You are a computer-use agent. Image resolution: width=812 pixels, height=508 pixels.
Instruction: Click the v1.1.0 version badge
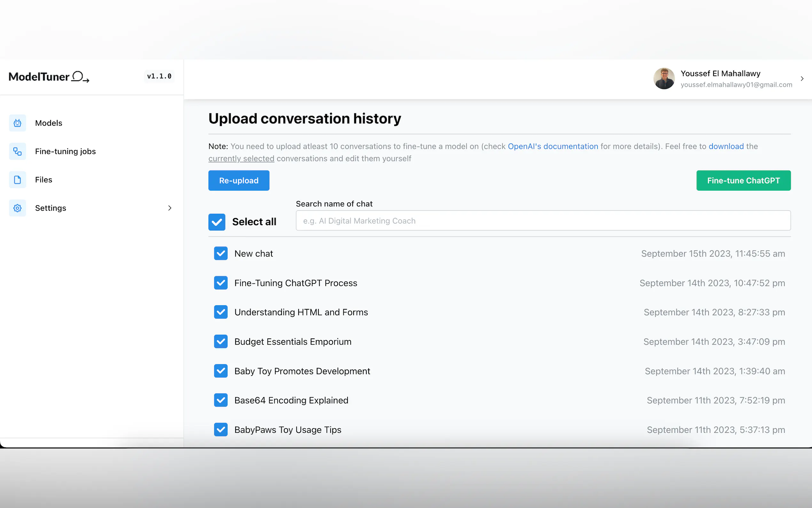pyautogui.click(x=159, y=76)
